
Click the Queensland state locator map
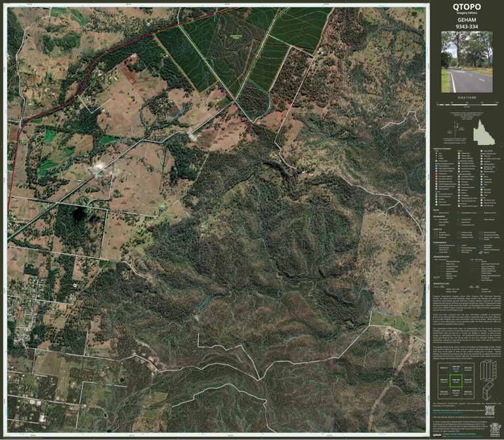pyautogui.click(x=484, y=132)
